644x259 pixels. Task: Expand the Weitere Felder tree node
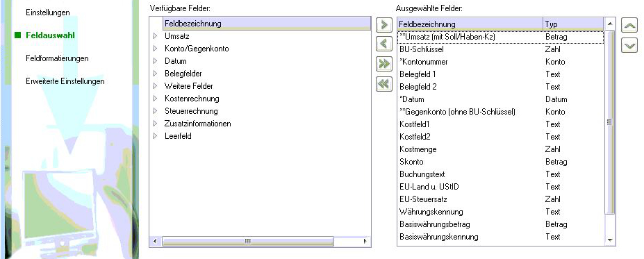tap(155, 86)
